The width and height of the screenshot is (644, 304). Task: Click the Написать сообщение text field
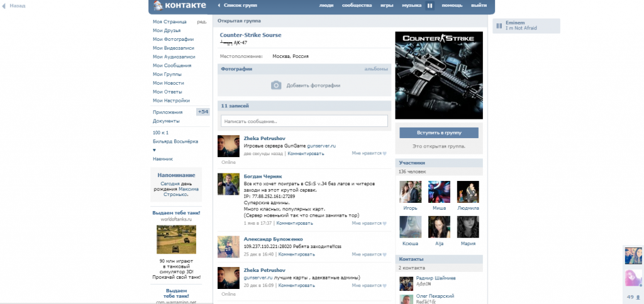click(304, 121)
